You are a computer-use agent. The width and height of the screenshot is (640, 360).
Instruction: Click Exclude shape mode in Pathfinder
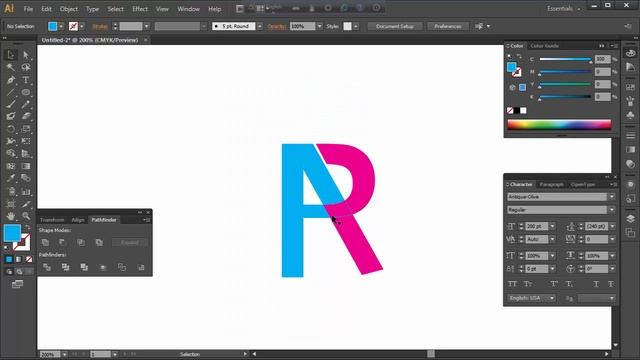click(x=99, y=242)
